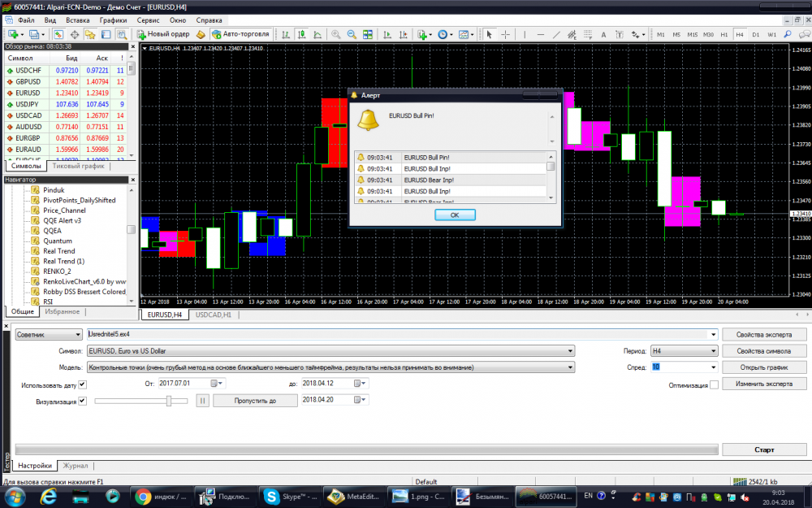This screenshot has width=812, height=508.
Task: Open Chrome window in the taskbar
Action: 160,496
